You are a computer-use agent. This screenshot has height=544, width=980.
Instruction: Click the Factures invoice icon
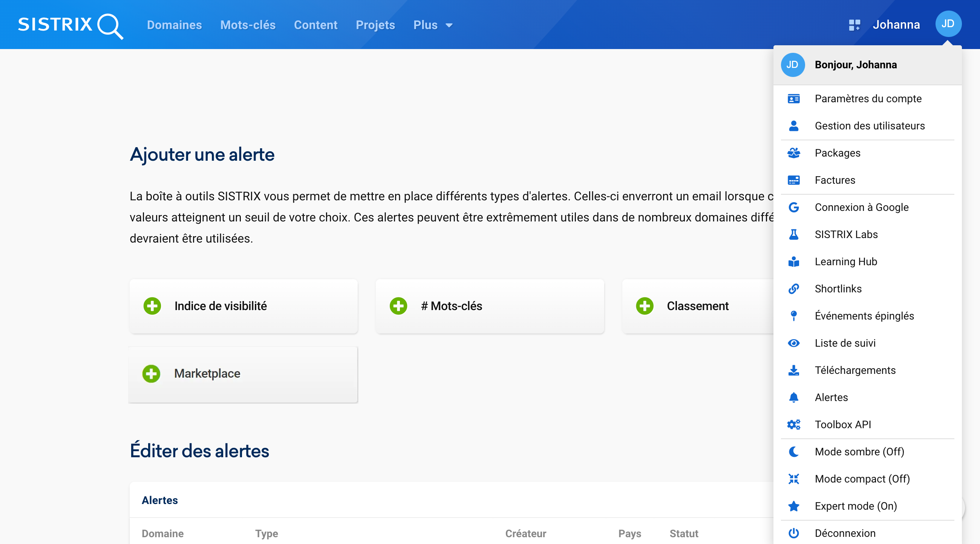(793, 180)
